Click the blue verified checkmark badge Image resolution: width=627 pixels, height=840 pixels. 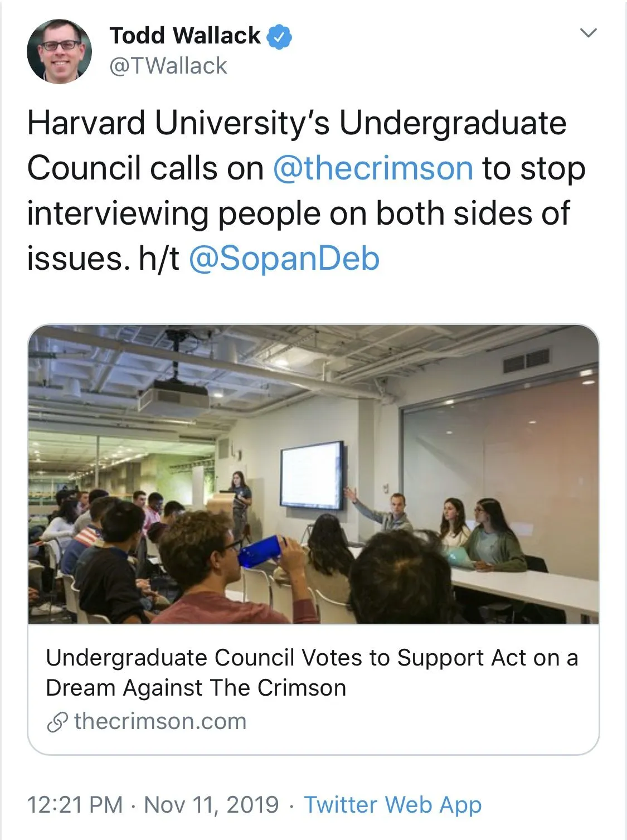click(x=279, y=36)
